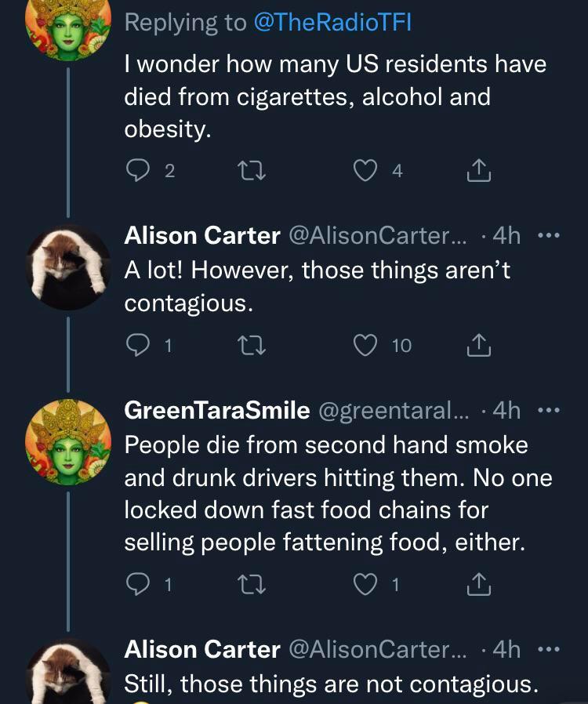Open the @TheRadioTFI mention link
Image resolution: width=588 pixels, height=704 pixels.
pos(332,23)
